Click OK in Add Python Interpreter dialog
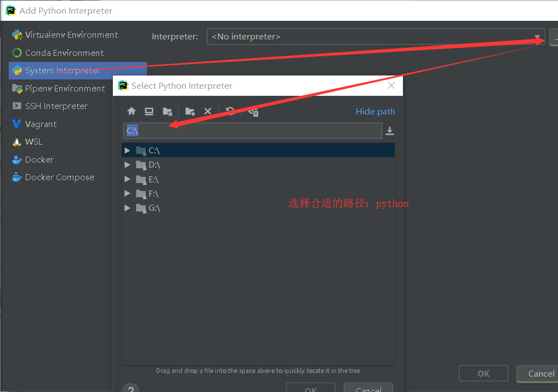The width and height of the screenshot is (558, 392). 483,373
